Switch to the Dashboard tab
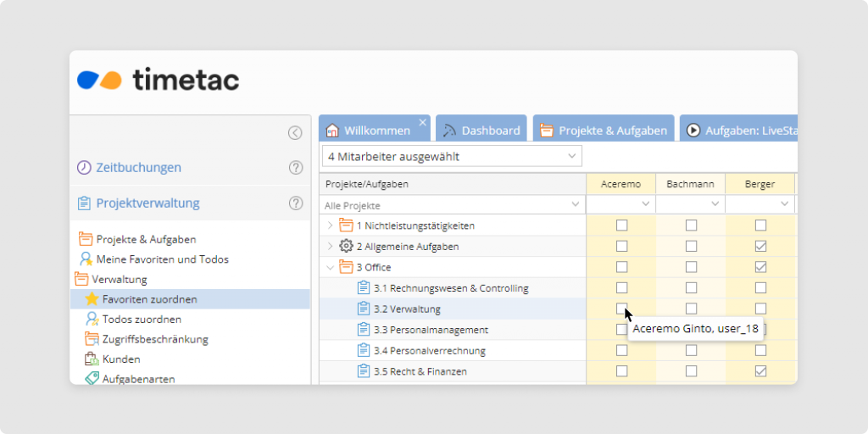The width and height of the screenshot is (868, 434). click(x=481, y=131)
